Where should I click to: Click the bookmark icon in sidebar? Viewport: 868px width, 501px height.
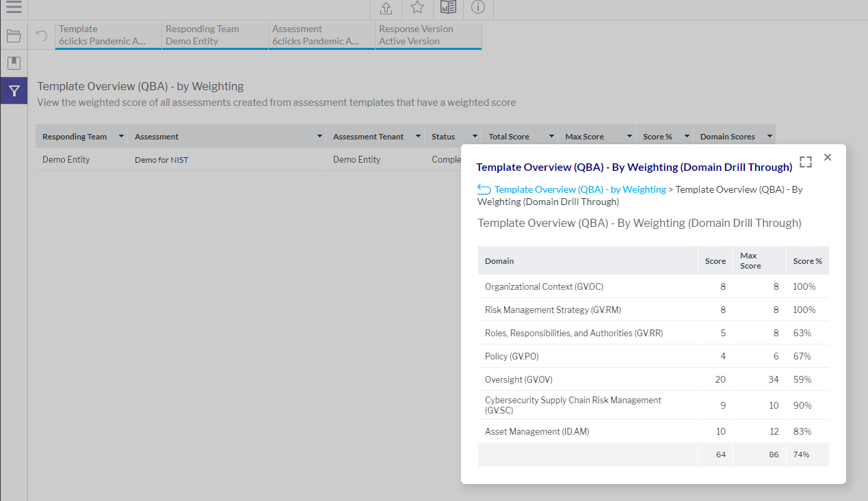click(x=14, y=64)
